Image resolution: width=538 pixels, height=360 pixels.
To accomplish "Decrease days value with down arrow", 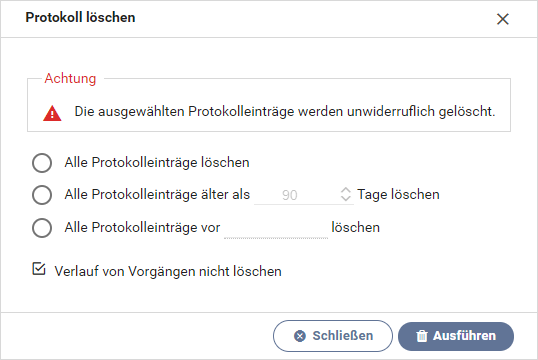I will point(346,199).
